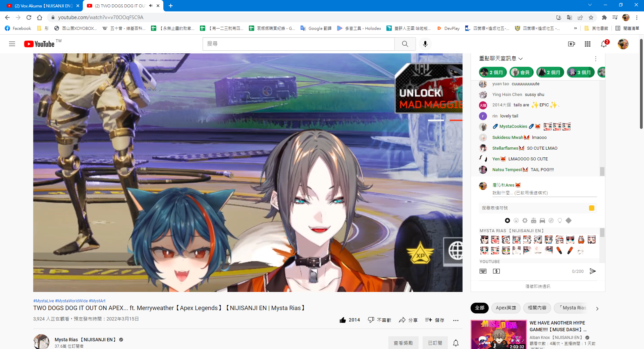Open more actions under the video
Image resolution: width=644 pixels, height=349 pixels.
[x=455, y=320]
